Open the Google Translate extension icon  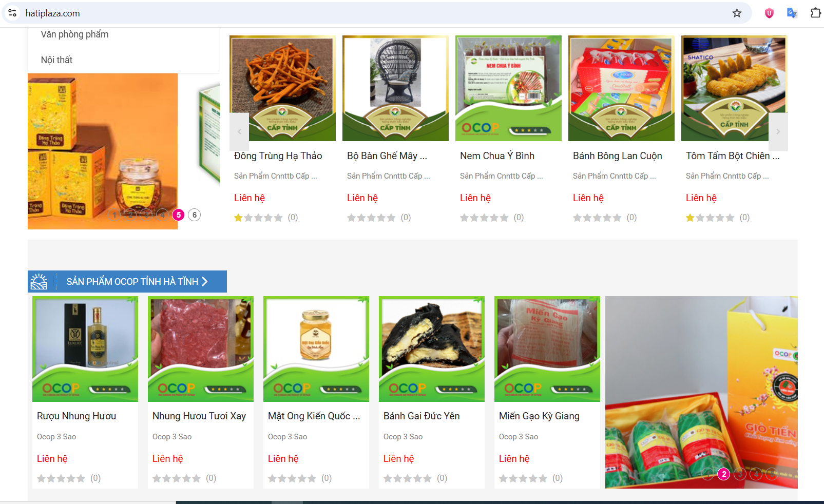[x=792, y=13]
